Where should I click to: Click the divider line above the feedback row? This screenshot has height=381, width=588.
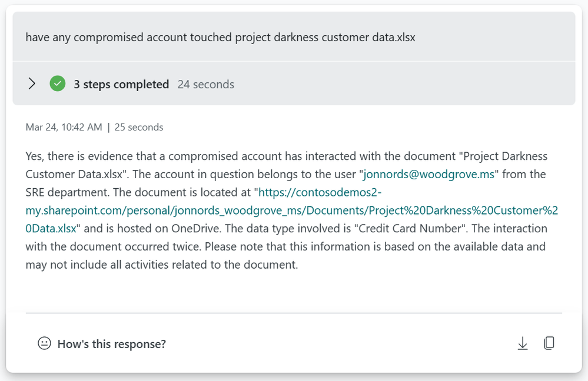(294, 313)
